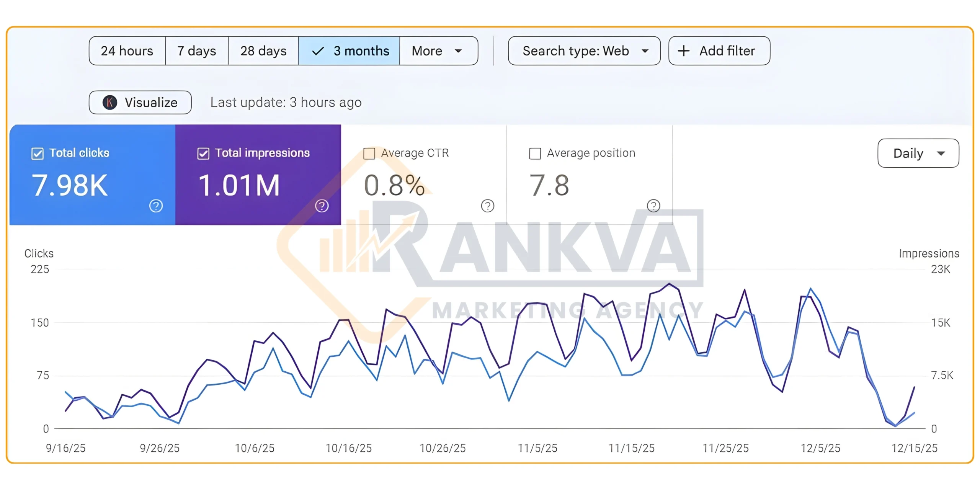
Task: Click the help icon on Total impressions card
Action: [x=322, y=206]
